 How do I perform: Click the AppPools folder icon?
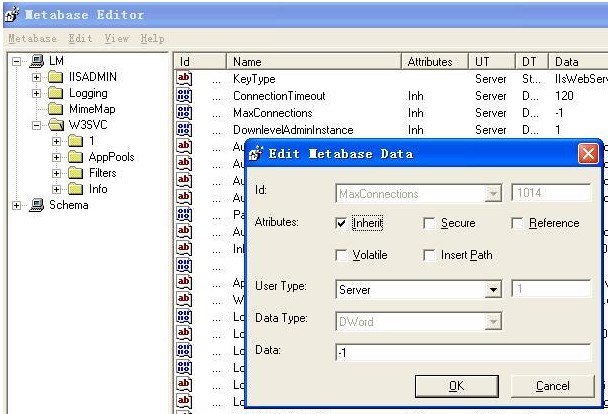point(77,157)
